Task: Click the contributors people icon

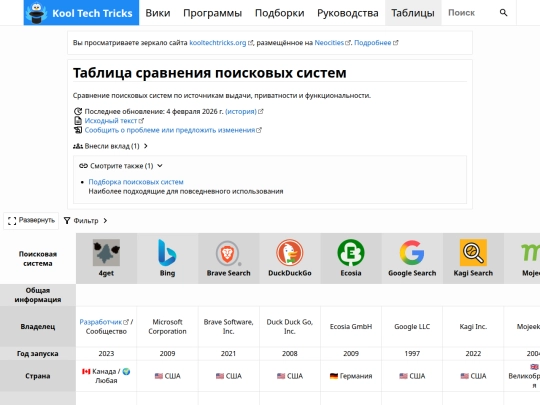Action: [78, 146]
